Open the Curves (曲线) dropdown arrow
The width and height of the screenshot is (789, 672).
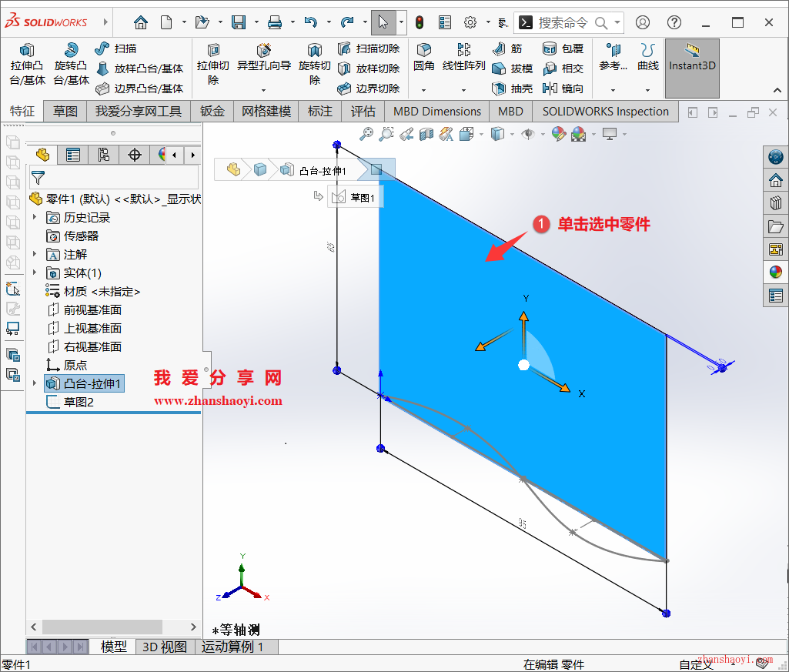click(647, 90)
